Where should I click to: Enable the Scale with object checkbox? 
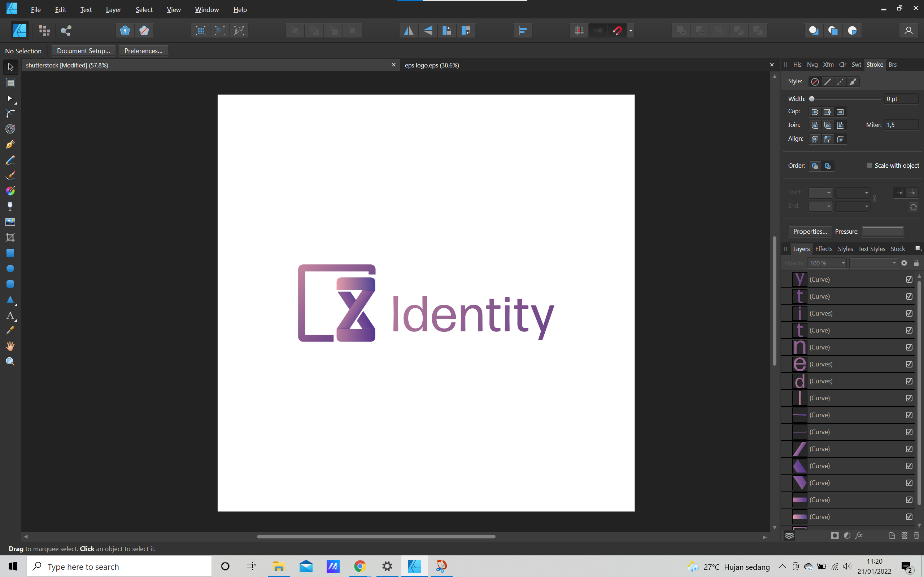pos(869,165)
